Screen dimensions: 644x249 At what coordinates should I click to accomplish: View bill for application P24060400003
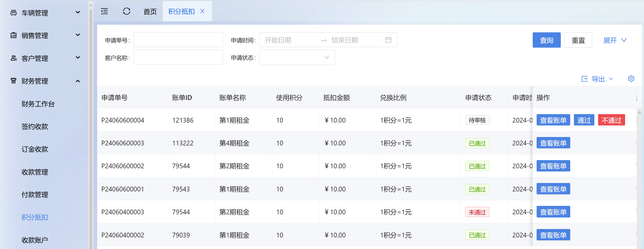553,212
